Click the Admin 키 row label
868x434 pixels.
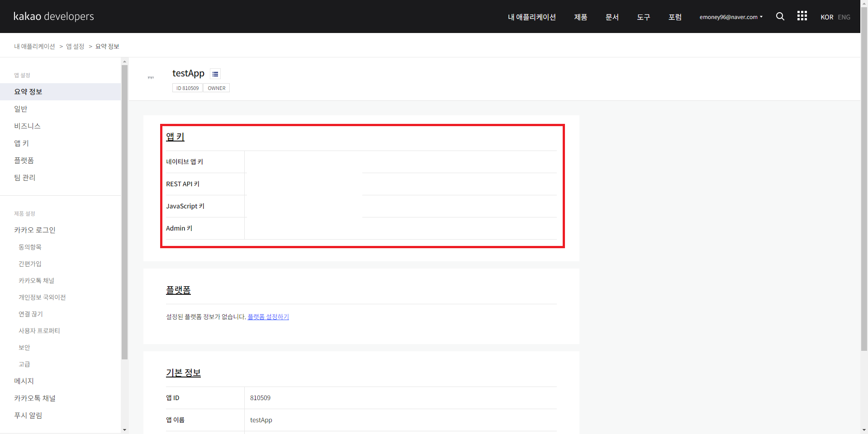179,228
